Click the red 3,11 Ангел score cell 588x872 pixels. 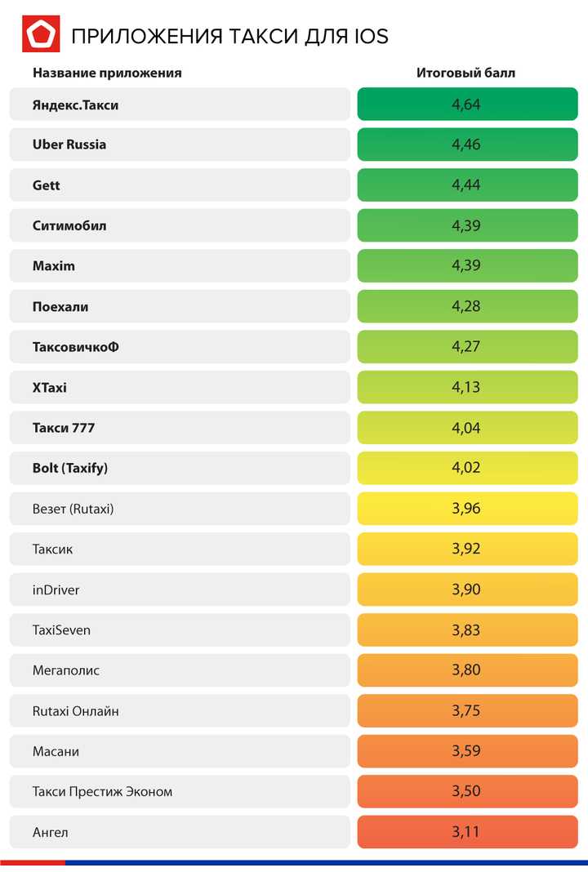coord(467,832)
